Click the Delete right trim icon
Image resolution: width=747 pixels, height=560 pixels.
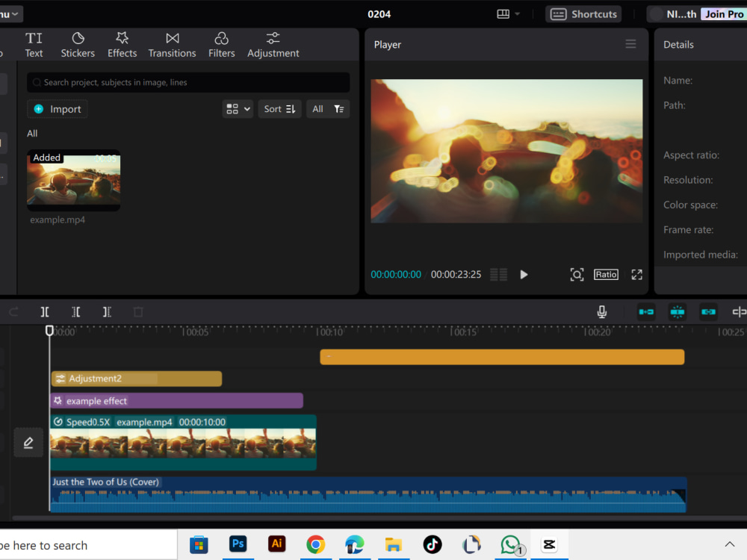click(107, 312)
